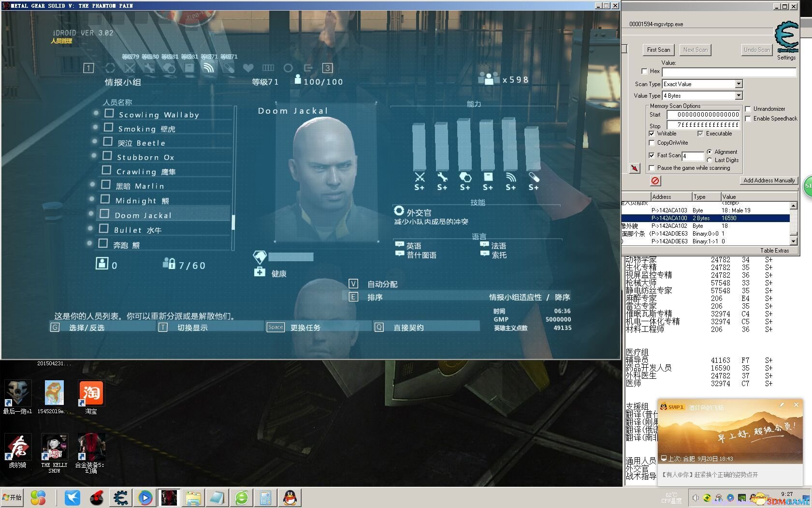Go to the next tab page marked 3
The height and width of the screenshot is (508, 812).
click(x=328, y=68)
